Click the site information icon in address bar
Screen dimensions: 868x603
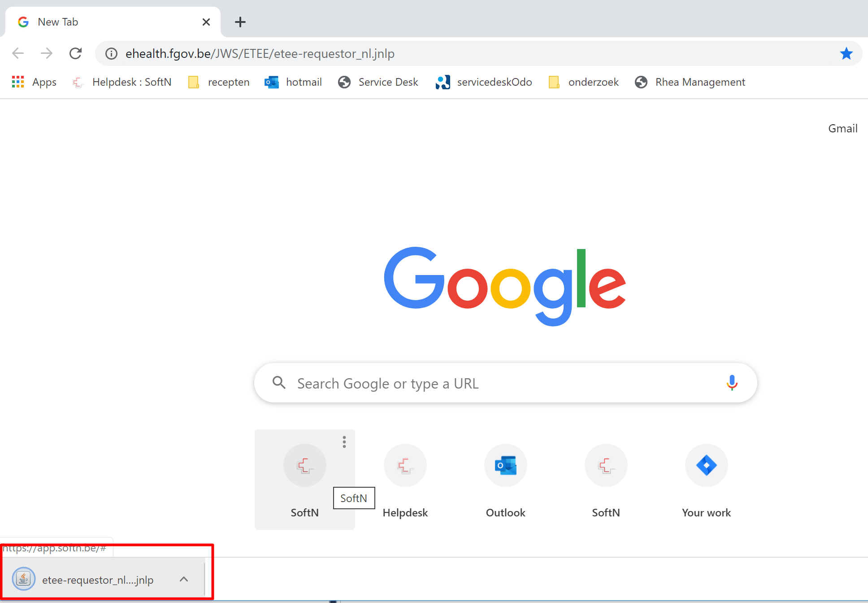[x=111, y=54]
